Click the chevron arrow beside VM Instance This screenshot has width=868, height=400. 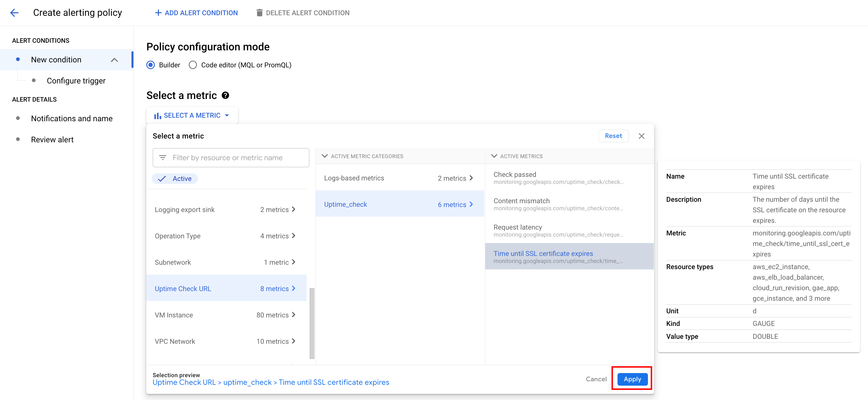294,315
